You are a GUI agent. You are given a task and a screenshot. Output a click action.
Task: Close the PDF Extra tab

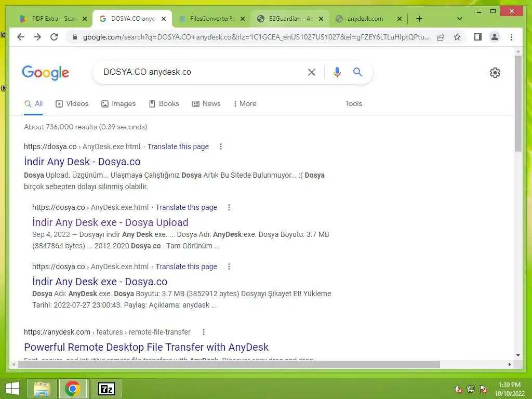[x=85, y=19]
